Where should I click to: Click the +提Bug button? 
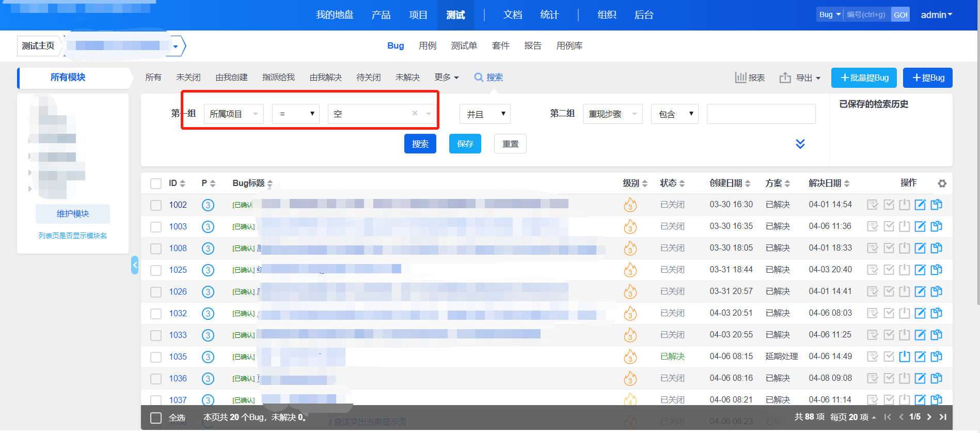[x=927, y=78]
